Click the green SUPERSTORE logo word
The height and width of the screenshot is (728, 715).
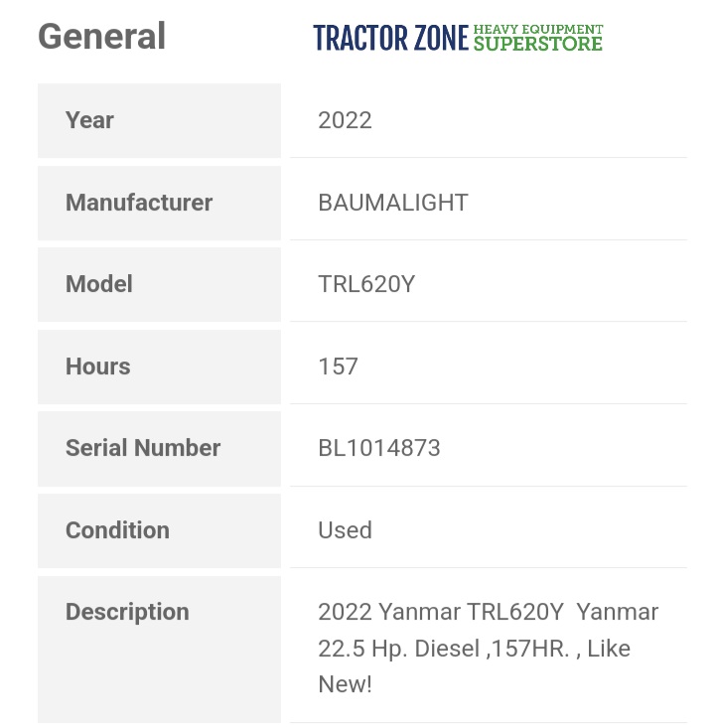537,44
